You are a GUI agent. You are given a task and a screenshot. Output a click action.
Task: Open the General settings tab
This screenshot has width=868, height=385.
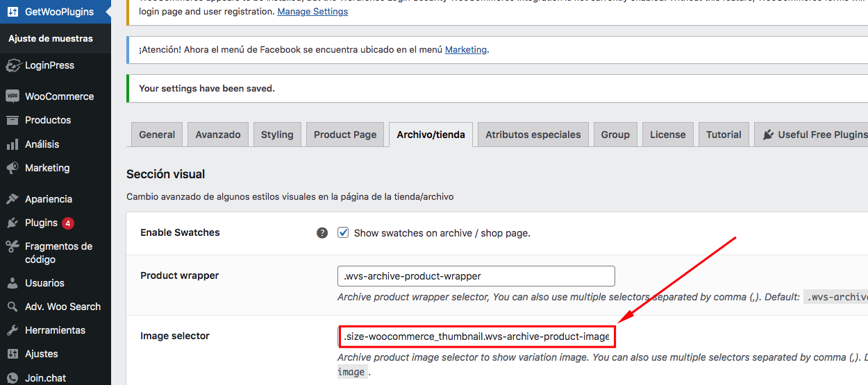(157, 135)
